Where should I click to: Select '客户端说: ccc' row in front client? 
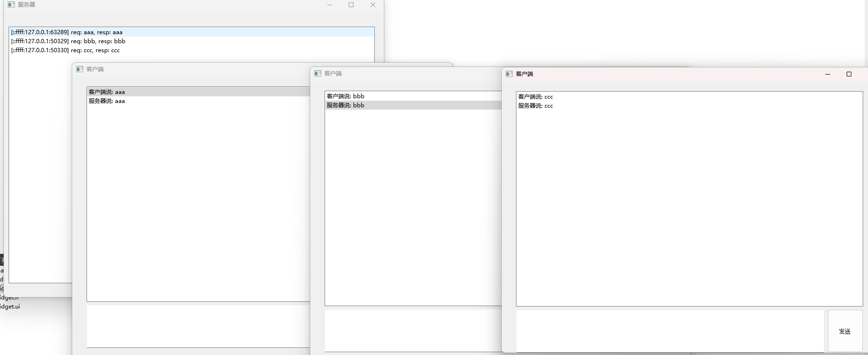(689, 97)
